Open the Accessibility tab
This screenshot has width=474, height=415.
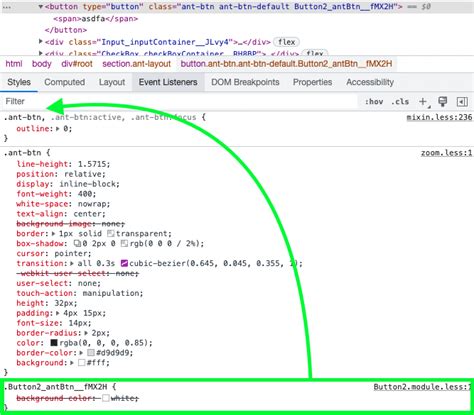click(370, 82)
